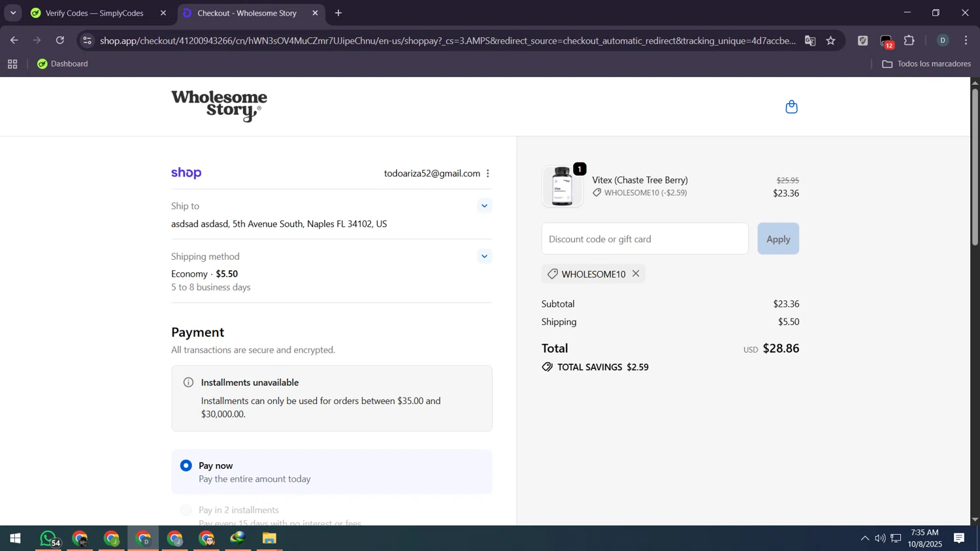Click the Apply discount button
The width and height of the screenshot is (980, 551).
coord(778,239)
